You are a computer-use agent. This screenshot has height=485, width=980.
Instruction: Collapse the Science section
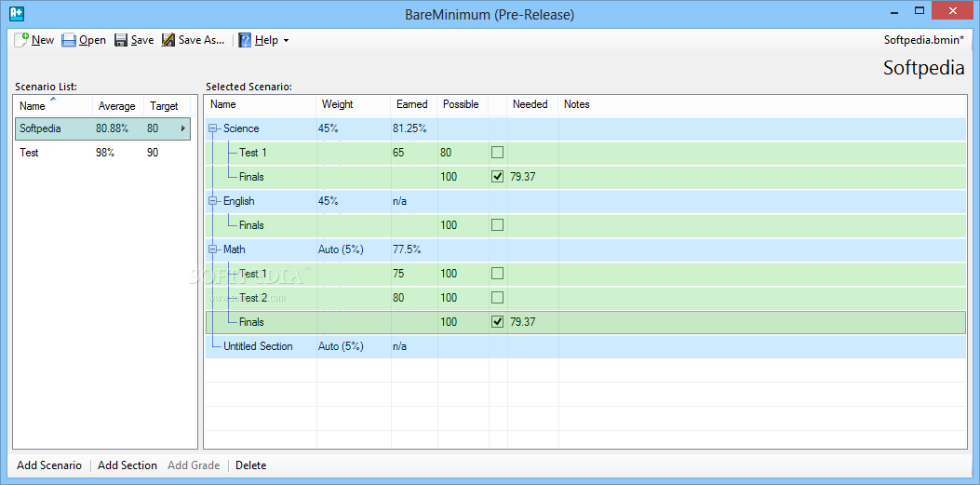tap(213, 128)
